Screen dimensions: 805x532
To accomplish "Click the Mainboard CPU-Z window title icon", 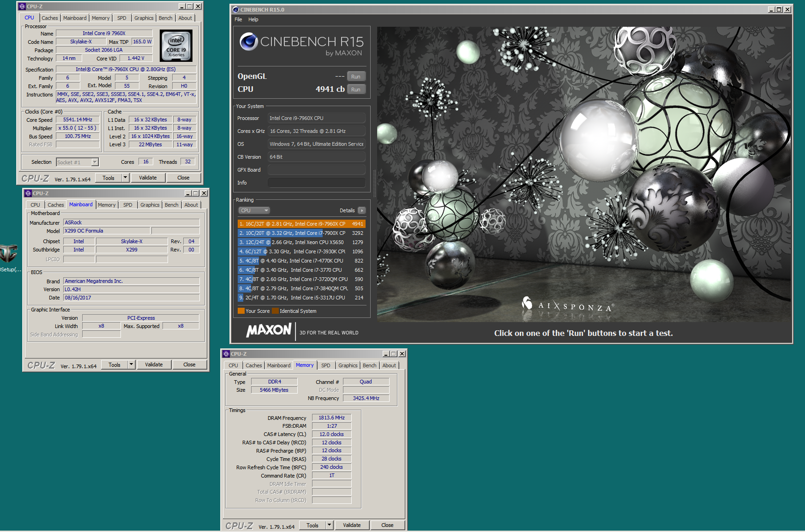I will (x=28, y=193).
